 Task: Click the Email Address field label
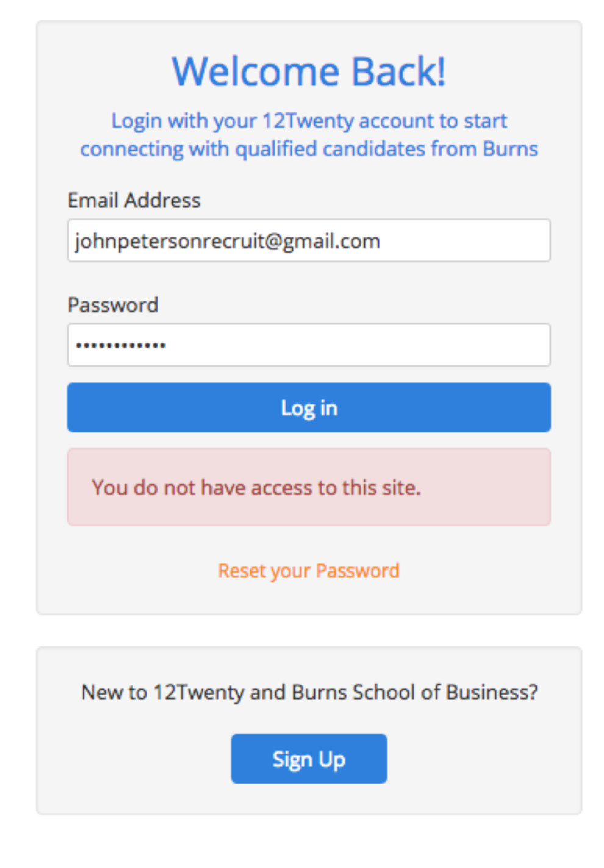point(134,201)
